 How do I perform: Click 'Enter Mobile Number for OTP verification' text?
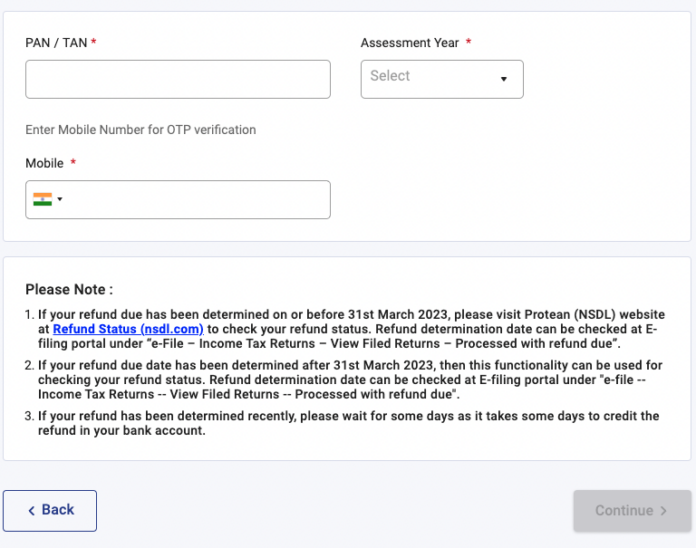point(141,130)
